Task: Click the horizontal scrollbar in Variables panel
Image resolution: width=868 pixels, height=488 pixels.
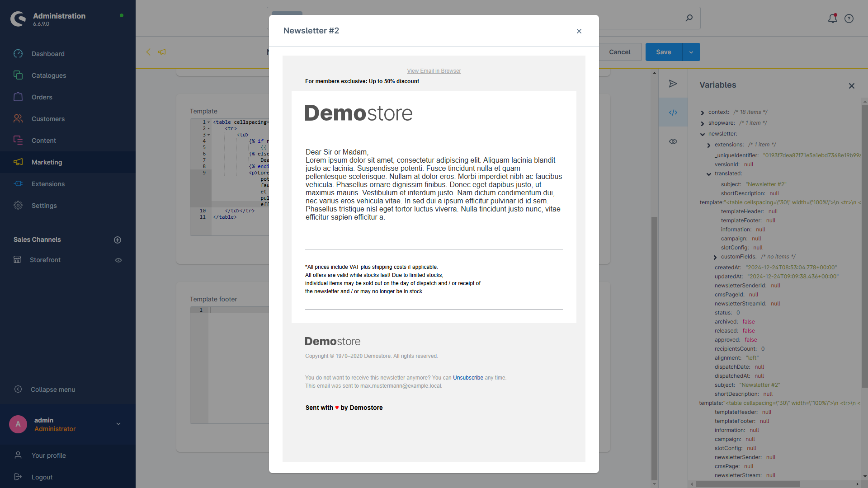Action: [748, 484]
